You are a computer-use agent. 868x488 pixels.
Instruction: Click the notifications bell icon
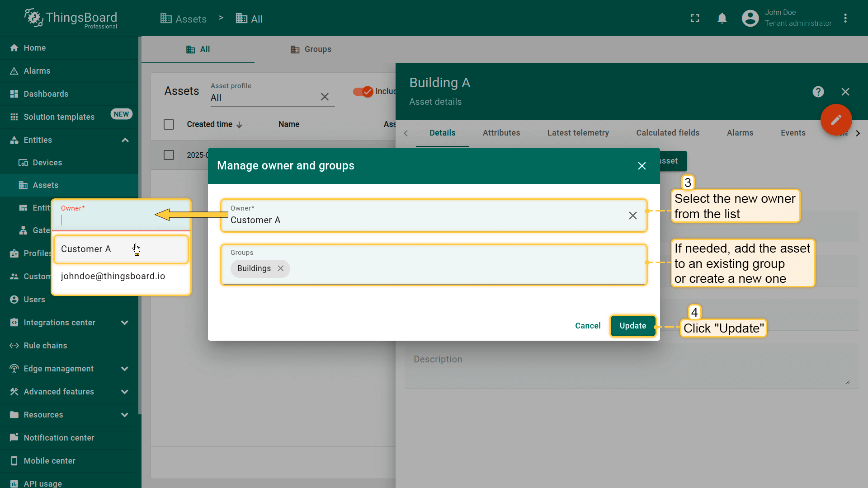[722, 18]
